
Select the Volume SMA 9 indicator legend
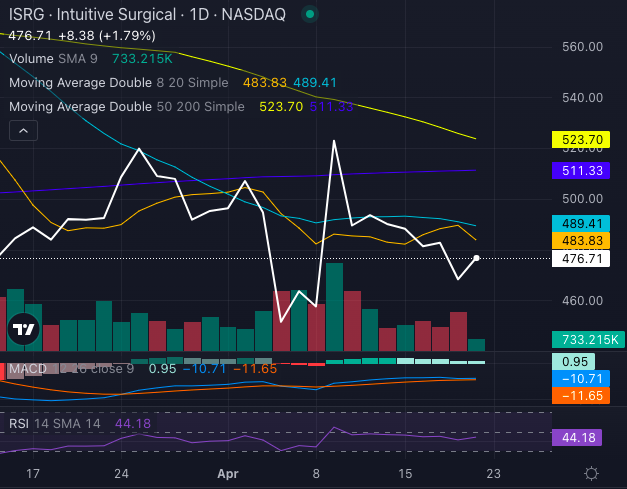point(50,59)
